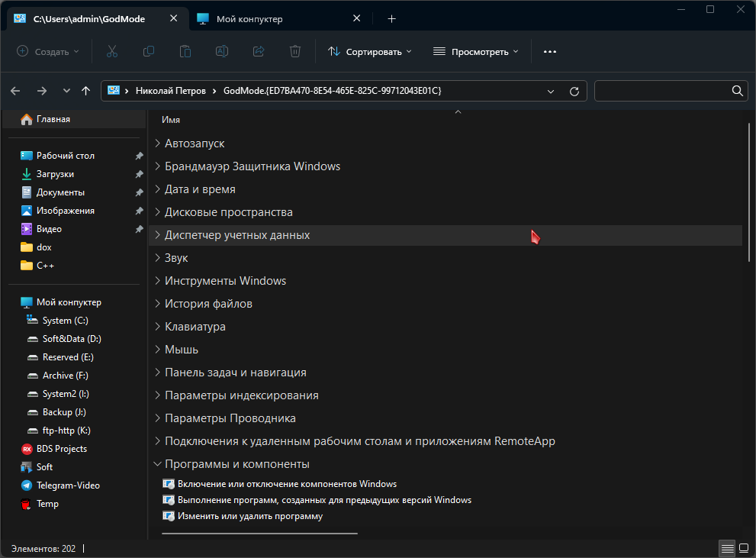This screenshot has width=756, height=558.
Task: Expand the Дата и время group
Action: point(157,189)
